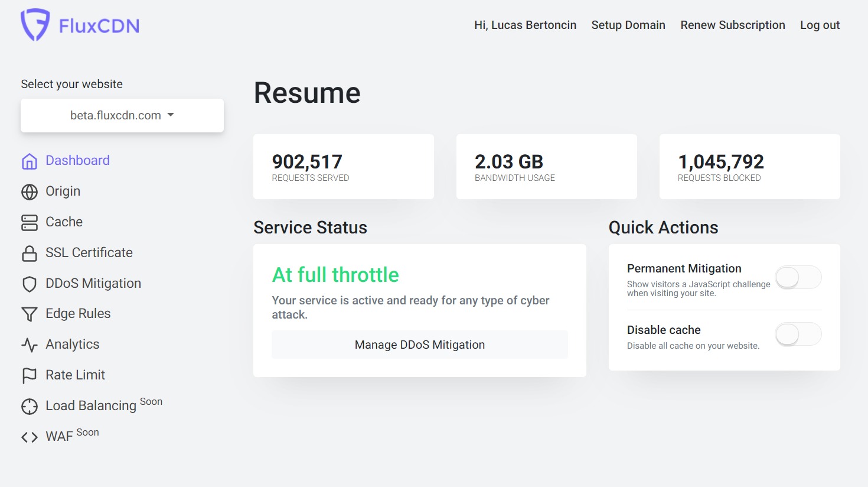Select the WAF sidebar item
The width and height of the screenshot is (868, 487).
(59, 437)
